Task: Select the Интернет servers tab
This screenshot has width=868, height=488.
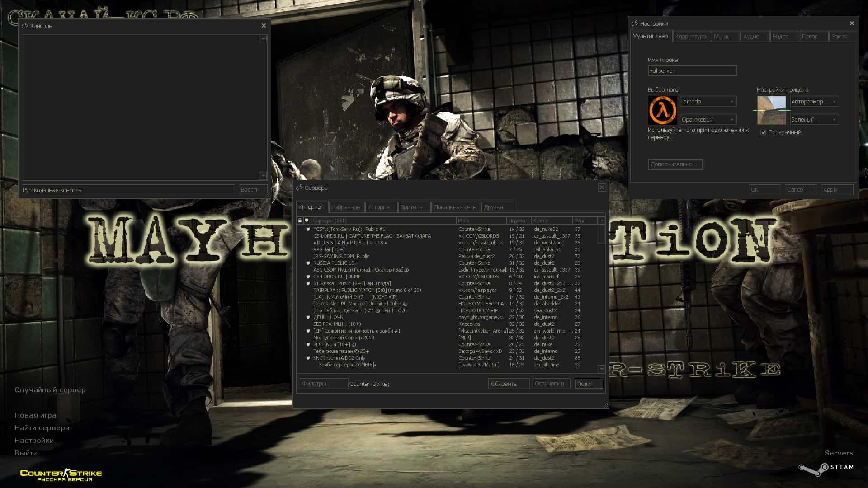Action: point(312,207)
